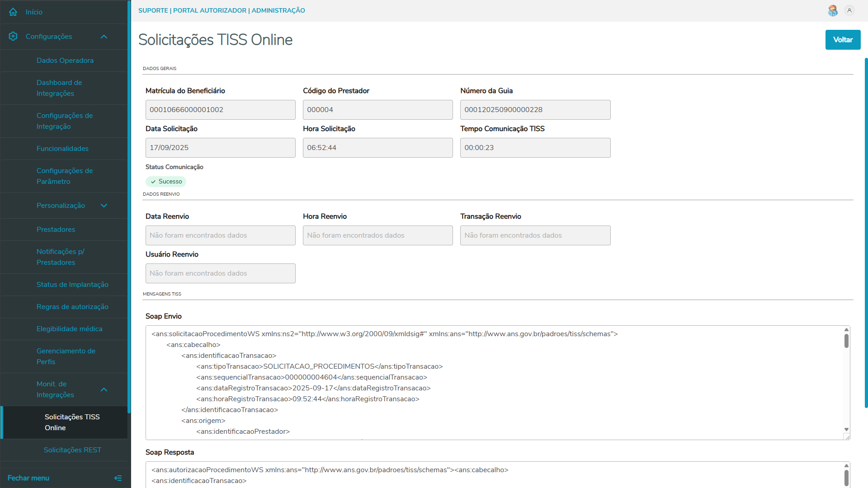Viewport: 868px width, 488px height.
Task: Click the Sucesso status badge
Action: pyautogui.click(x=166, y=182)
